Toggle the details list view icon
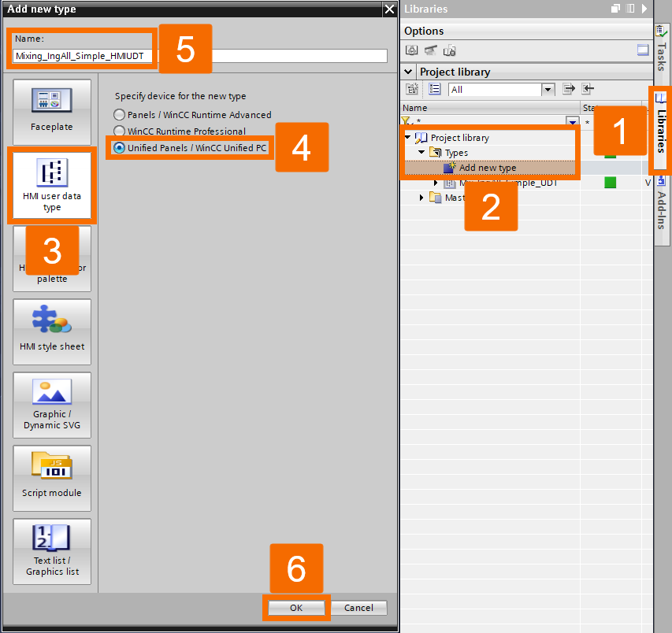The width and height of the screenshot is (672, 633). tap(435, 89)
